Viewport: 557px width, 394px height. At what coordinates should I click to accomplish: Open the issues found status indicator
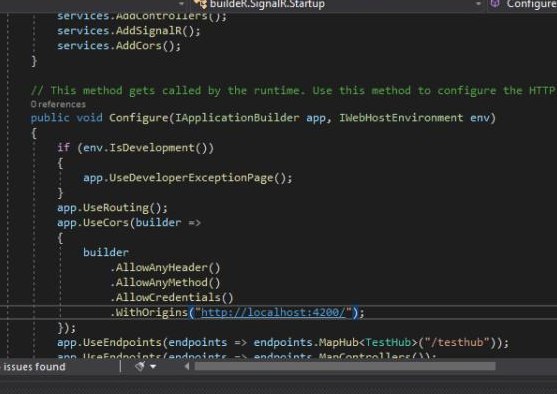[x=34, y=367]
